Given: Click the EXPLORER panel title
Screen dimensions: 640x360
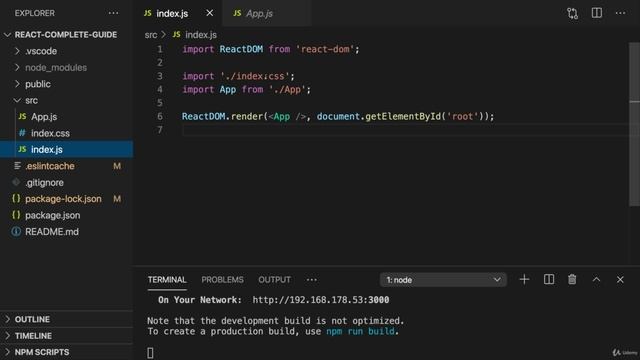Looking at the screenshot, I should 35,13.
